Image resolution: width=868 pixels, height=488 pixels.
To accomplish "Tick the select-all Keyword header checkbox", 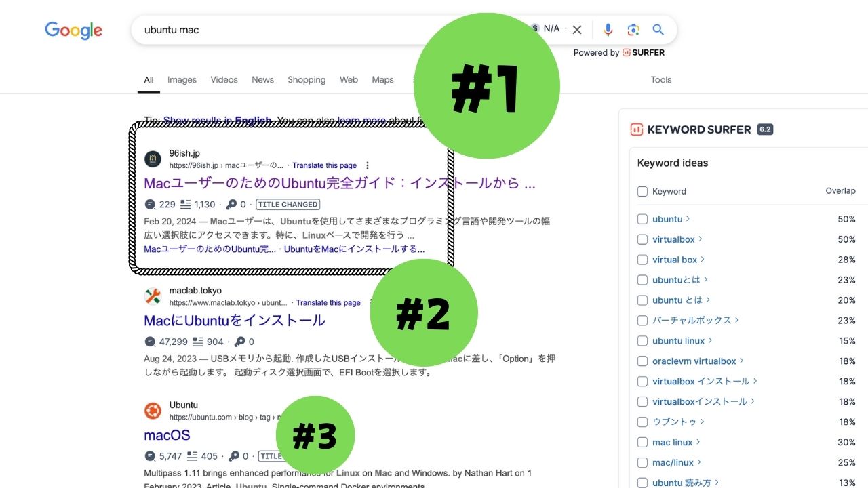I will tap(642, 191).
